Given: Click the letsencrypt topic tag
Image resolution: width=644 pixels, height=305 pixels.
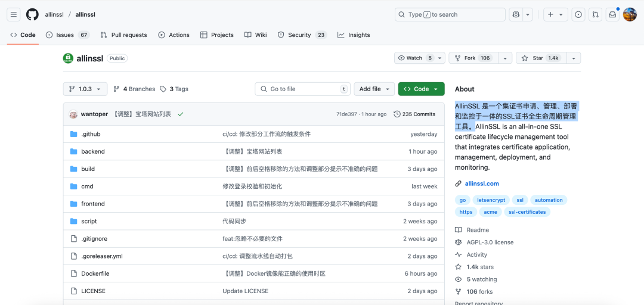Looking at the screenshot, I should (x=491, y=200).
